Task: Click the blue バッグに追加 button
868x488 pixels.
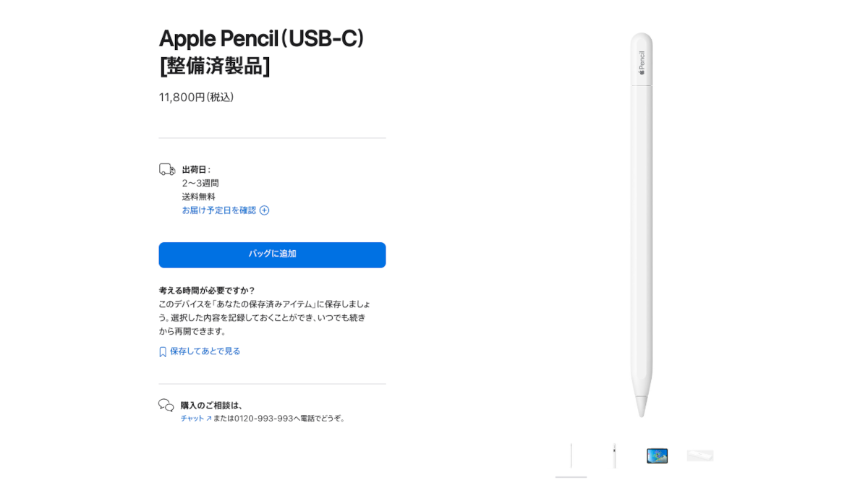Action: tap(272, 254)
